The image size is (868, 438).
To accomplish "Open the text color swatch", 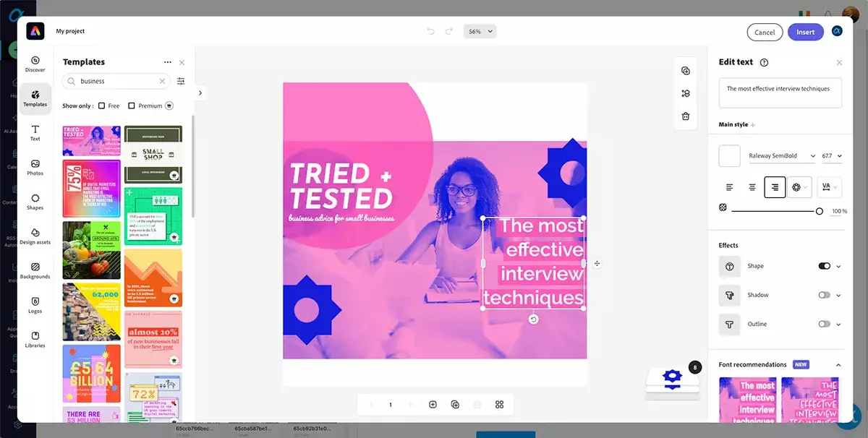I will point(730,155).
